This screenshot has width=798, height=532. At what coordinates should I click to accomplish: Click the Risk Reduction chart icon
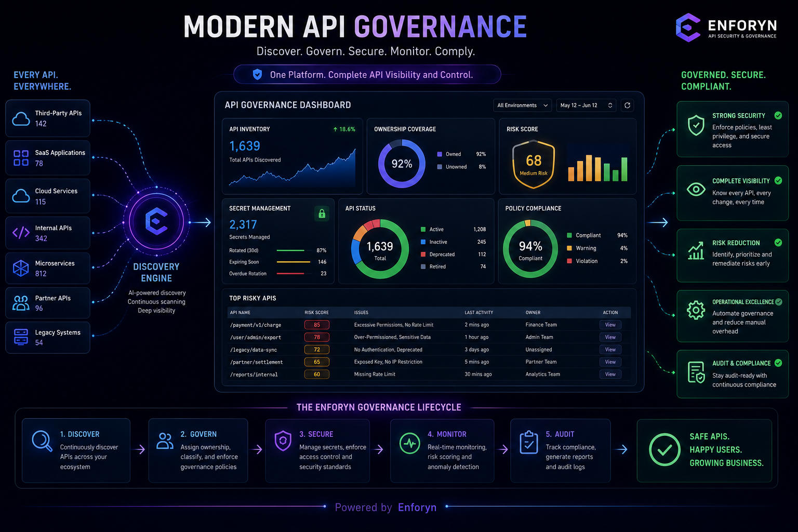click(696, 251)
